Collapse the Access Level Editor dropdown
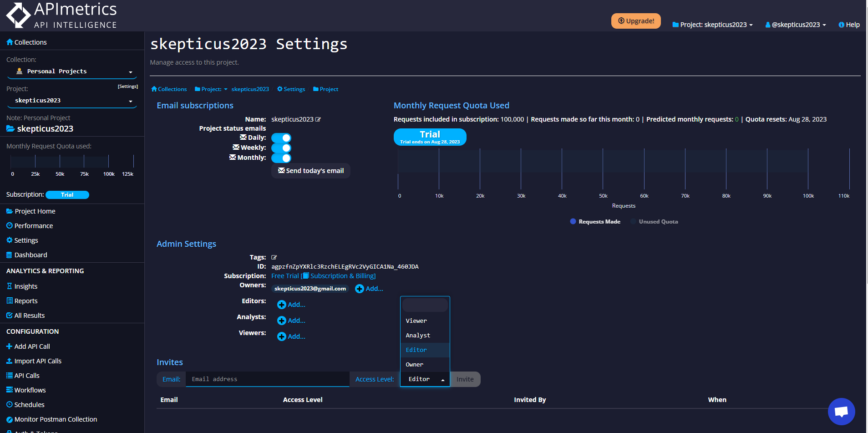Image resolution: width=868 pixels, height=433 pixels. [425, 379]
